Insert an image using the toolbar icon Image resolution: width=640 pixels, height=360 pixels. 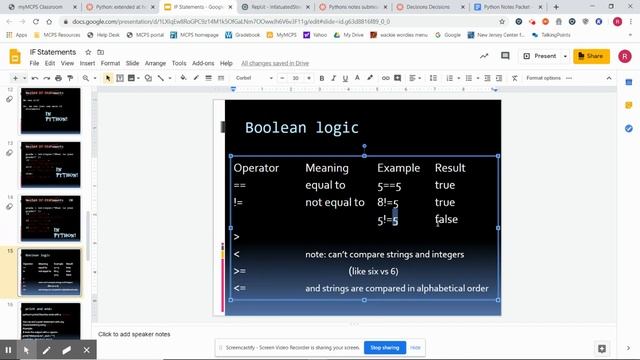(131, 78)
